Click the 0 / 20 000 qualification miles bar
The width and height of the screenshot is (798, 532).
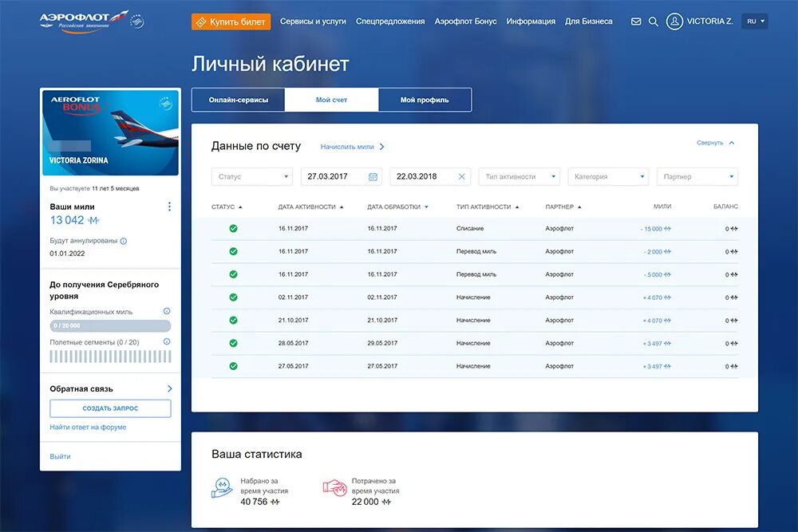coord(110,325)
